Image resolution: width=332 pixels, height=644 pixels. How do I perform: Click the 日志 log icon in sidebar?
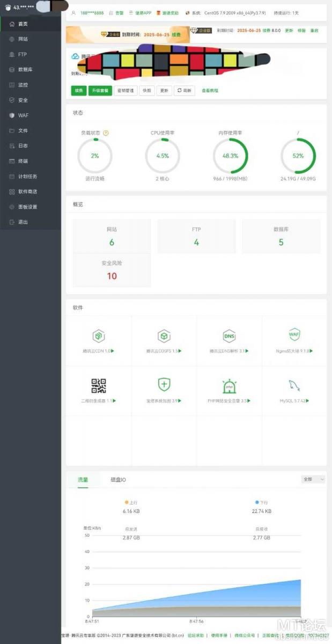[12, 145]
